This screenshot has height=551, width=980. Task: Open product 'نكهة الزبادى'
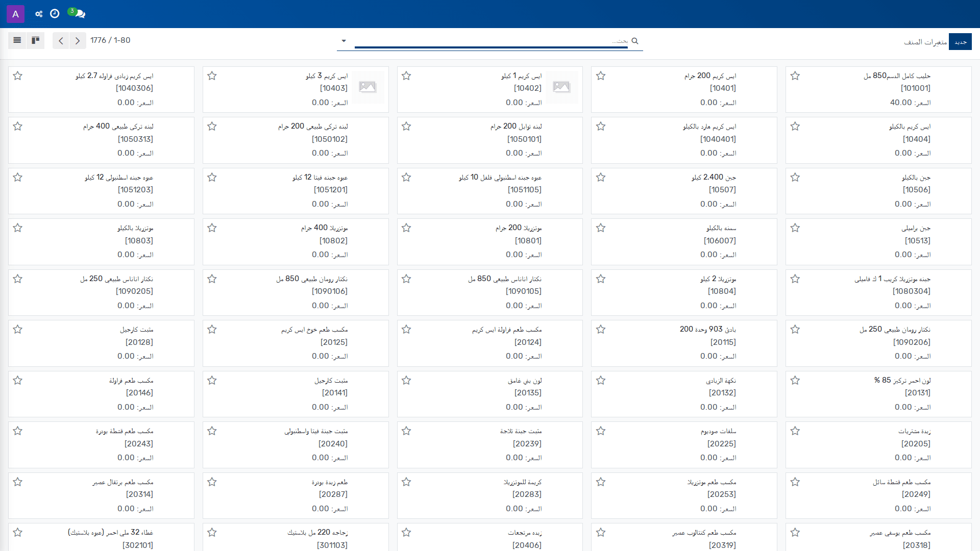721,381
